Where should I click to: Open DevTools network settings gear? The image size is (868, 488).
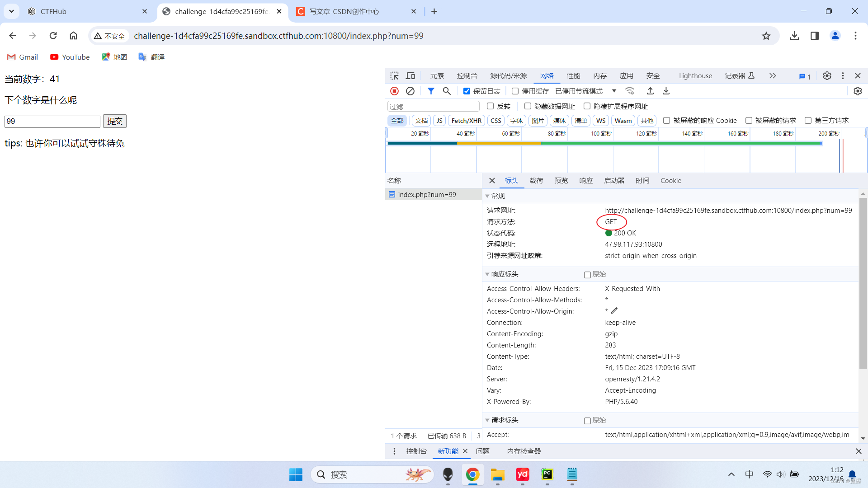[x=858, y=91]
